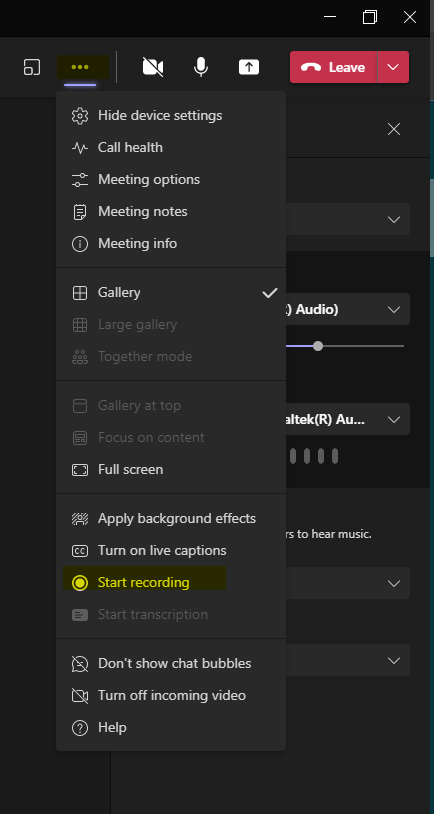This screenshot has width=434, height=814.
Task: Click the Start transcription icon
Action: point(80,615)
